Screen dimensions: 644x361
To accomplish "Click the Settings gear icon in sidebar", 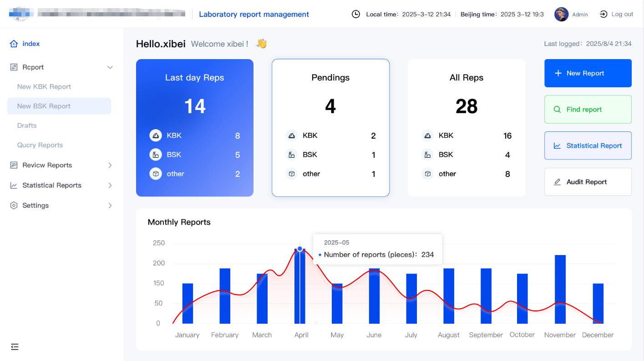I will tap(14, 206).
